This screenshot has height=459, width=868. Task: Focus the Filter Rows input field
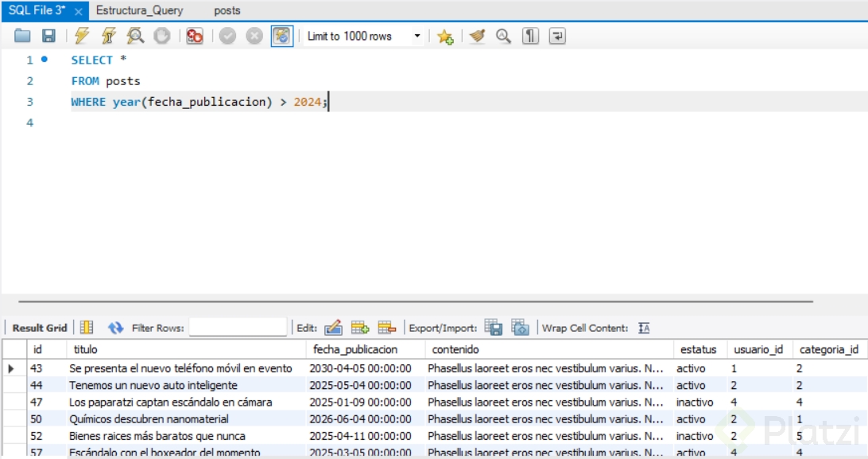238,327
